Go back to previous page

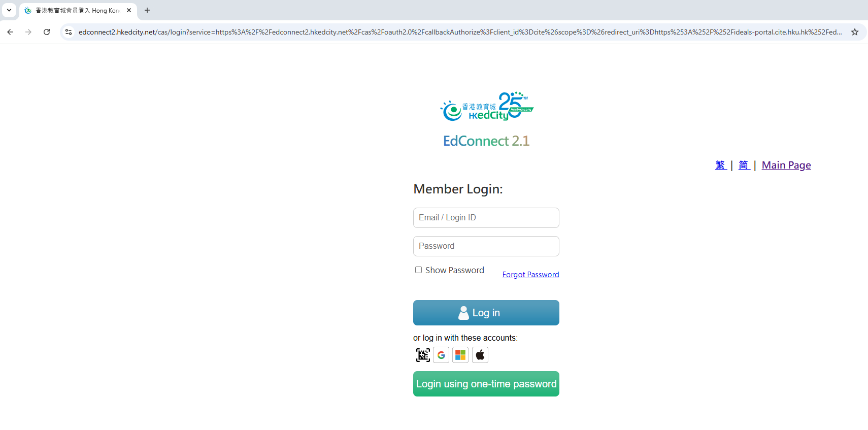pos(10,32)
